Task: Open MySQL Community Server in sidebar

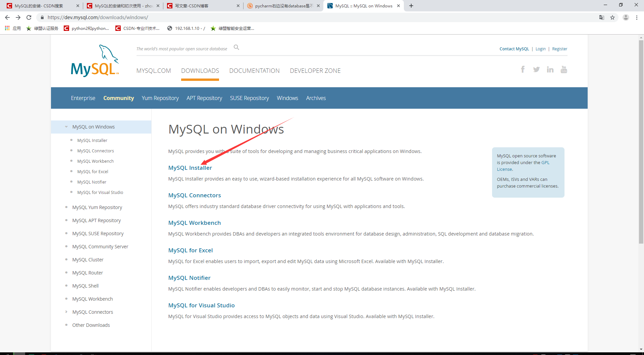Action: (100, 247)
